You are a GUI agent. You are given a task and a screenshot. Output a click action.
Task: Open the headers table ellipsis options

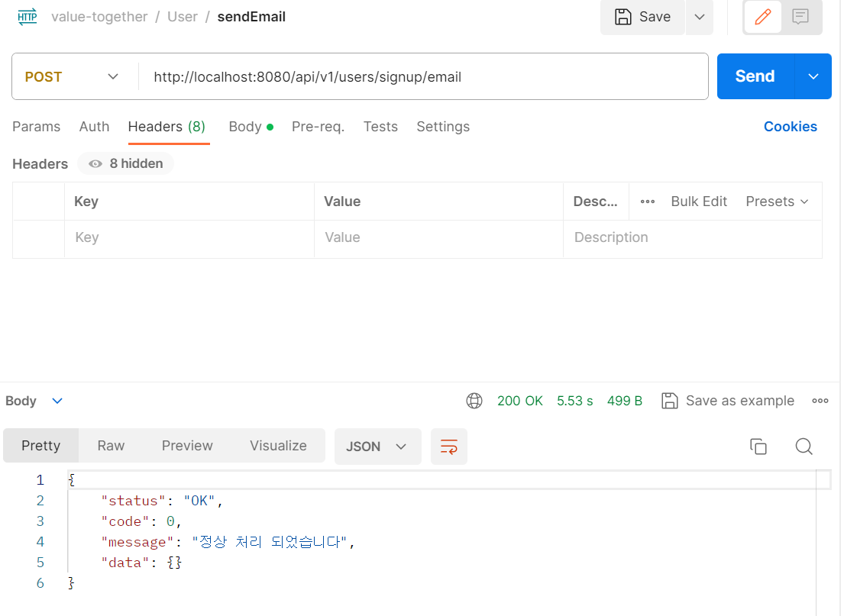click(x=648, y=202)
